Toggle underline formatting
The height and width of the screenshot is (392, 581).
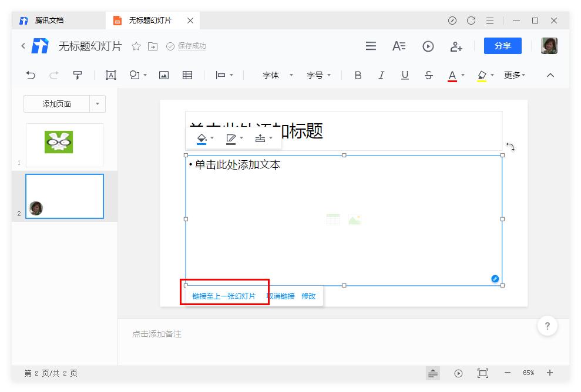(405, 75)
